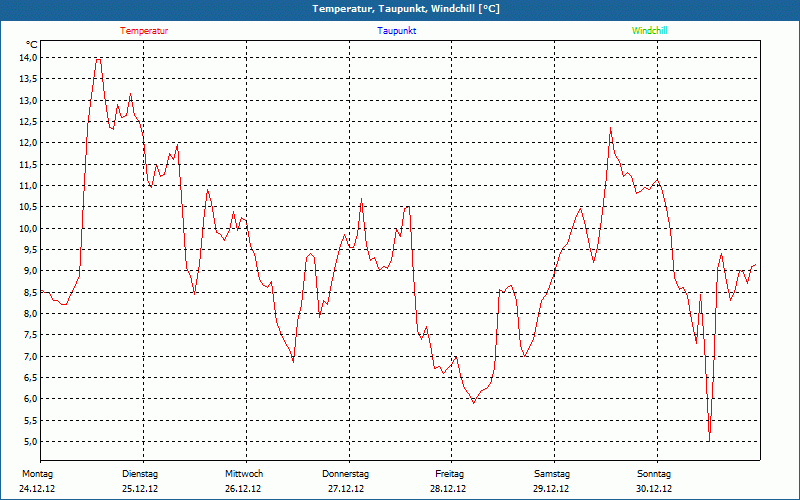Image resolution: width=800 pixels, height=500 pixels.
Task: Click the date 26.12.12
Action: pos(243,489)
